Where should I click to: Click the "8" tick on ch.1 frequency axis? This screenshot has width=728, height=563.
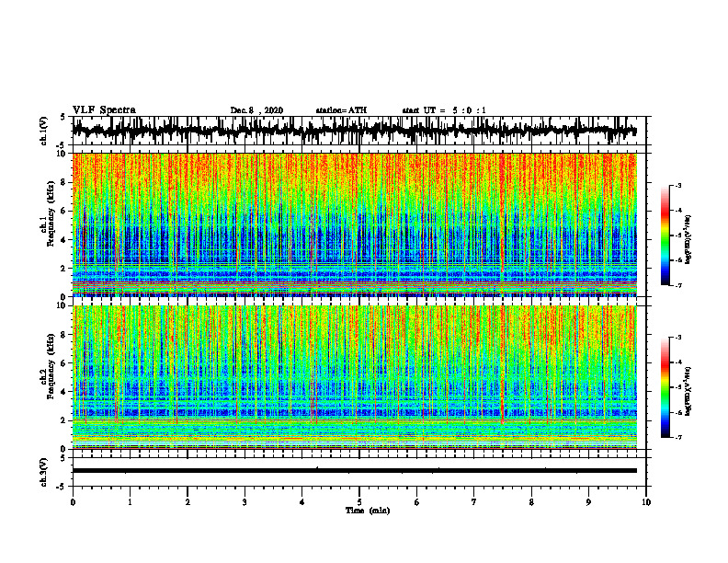[x=64, y=182]
